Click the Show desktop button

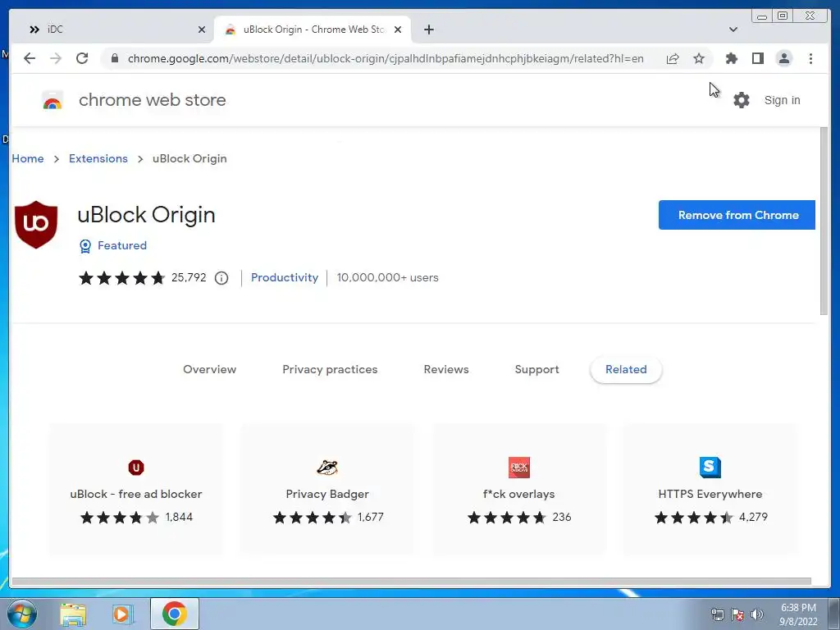coord(834,614)
